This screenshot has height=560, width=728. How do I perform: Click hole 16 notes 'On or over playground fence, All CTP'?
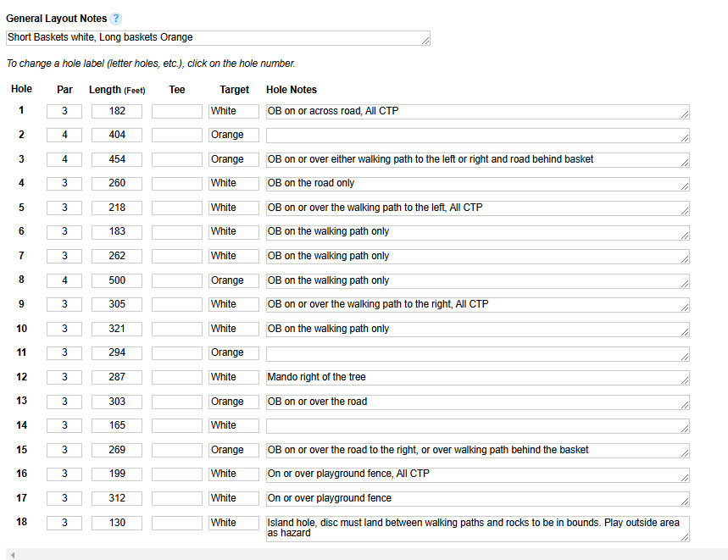(x=478, y=474)
